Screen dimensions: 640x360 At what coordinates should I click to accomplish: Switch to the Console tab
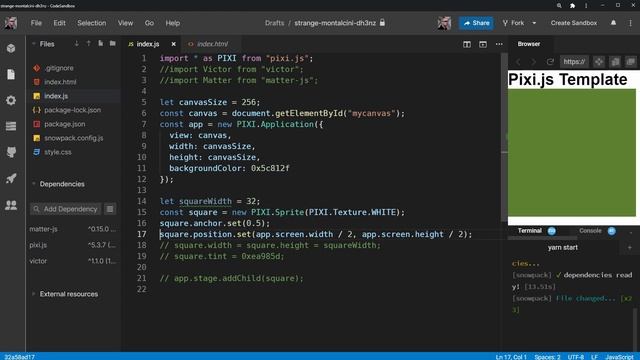[597, 231]
